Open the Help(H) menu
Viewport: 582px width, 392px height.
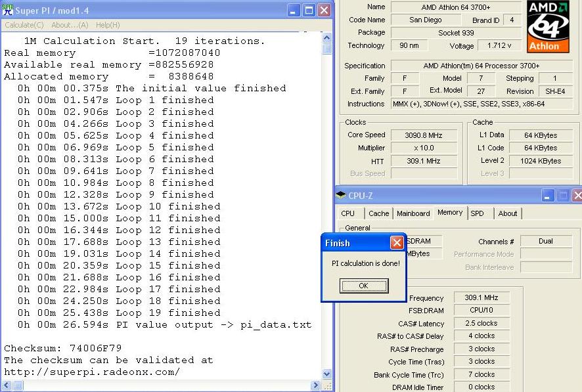click(x=108, y=25)
